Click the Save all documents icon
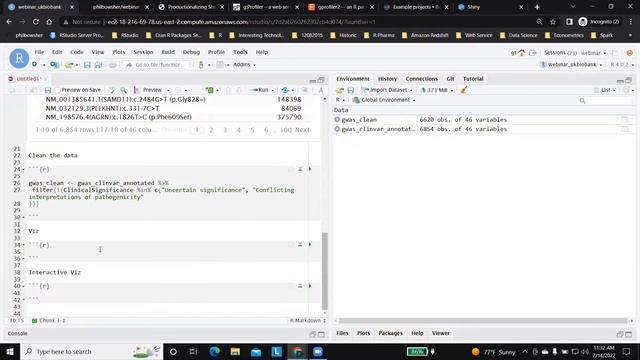The image size is (640, 360). [98, 64]
